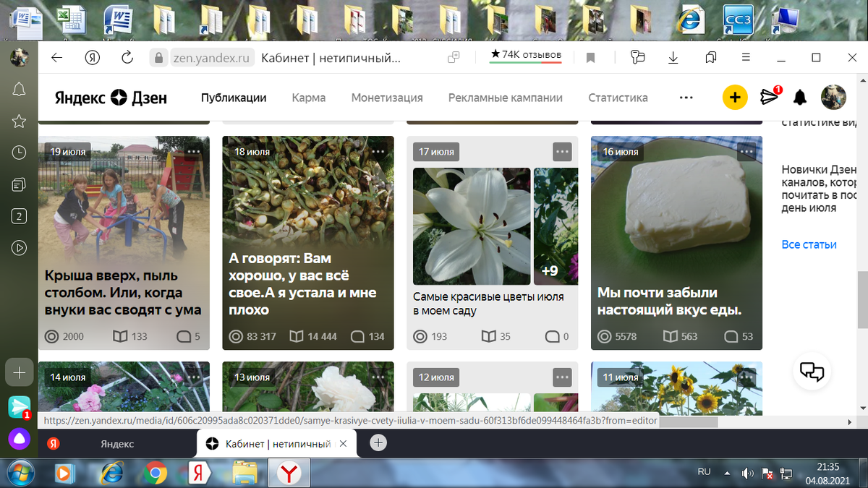Click the horizontal scrollbar thumb

(688, 421)
